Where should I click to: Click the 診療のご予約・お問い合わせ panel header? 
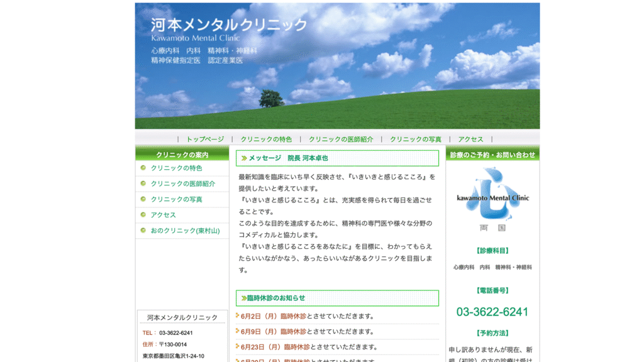pyautogui.click(x=492, y=155)
